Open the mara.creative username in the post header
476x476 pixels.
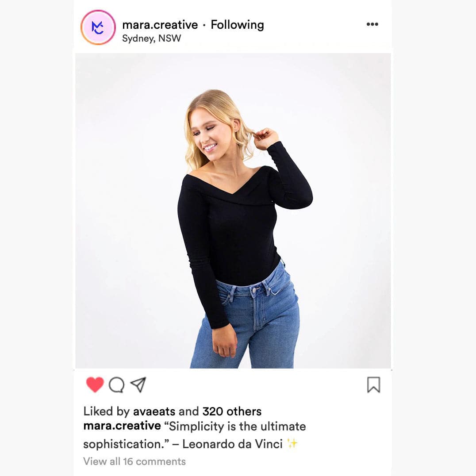160,25
